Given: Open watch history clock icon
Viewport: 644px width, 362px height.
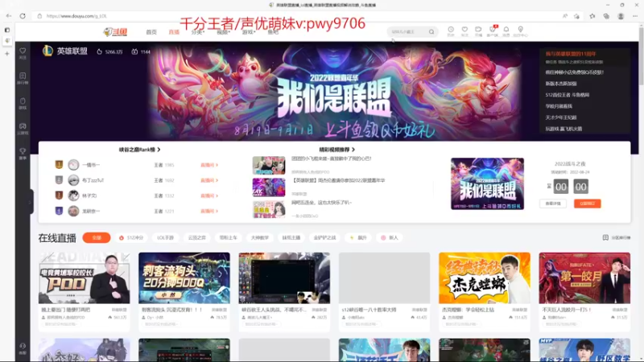Looking at the screenshot, I should 451,30.
